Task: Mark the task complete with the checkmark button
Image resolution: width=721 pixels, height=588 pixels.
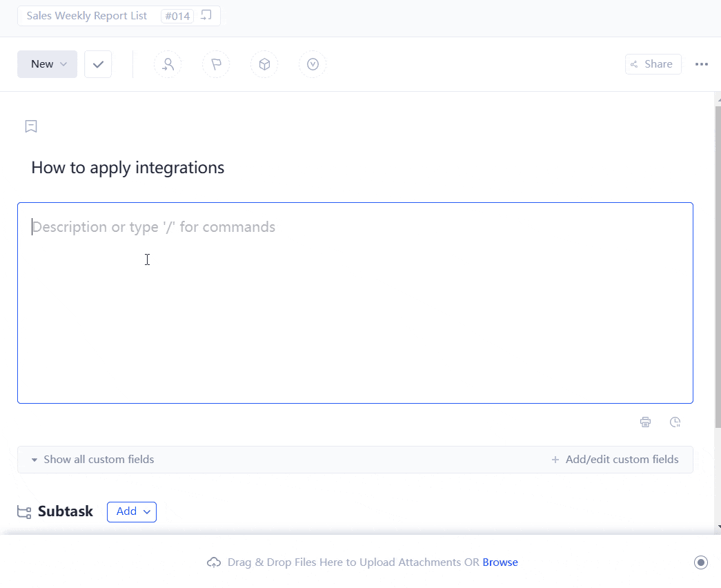Action: (97, 63)
